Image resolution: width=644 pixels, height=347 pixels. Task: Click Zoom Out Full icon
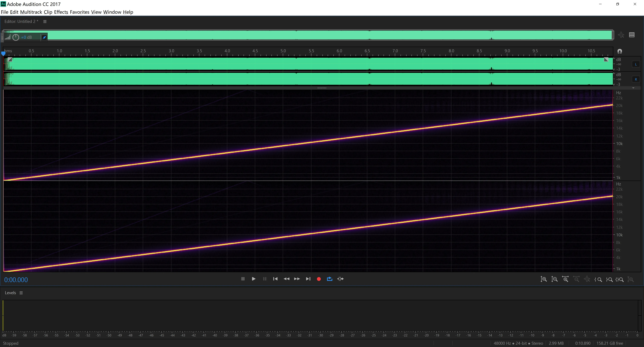pyautogui.click(x=587, y=279)
